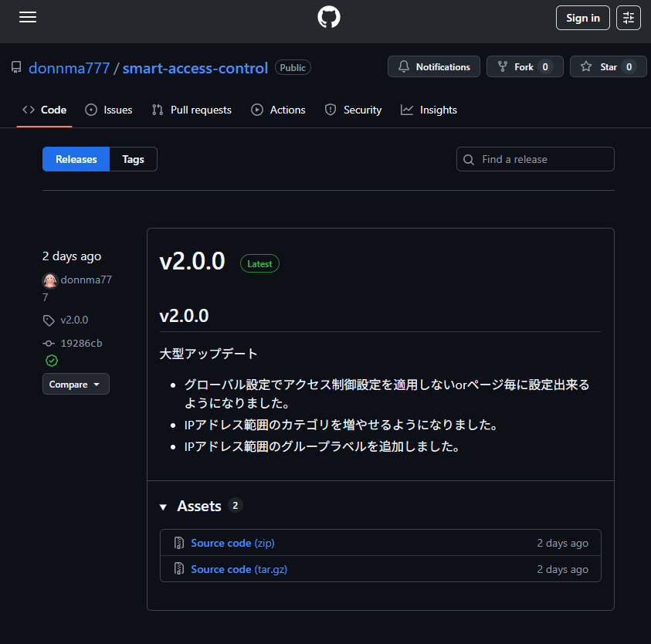
Task: Open the Issues tab
Action: (x=109, y=110)
